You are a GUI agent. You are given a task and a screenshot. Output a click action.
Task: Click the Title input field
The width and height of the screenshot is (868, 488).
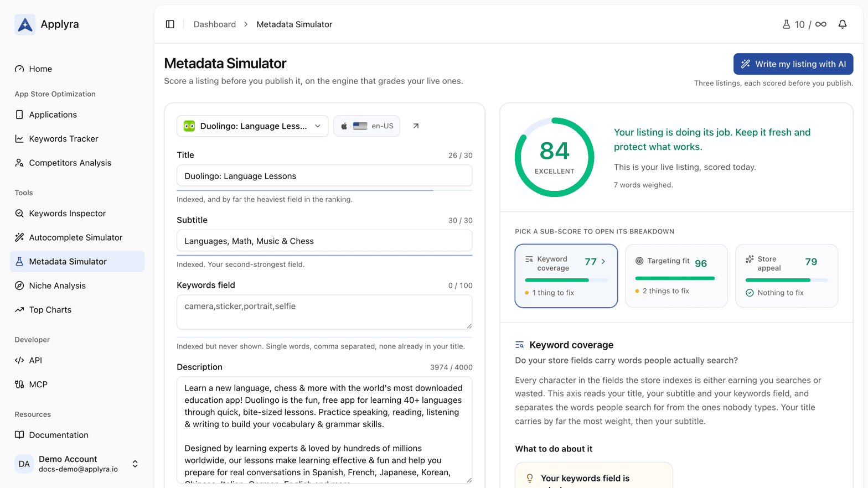pos(324,176)
